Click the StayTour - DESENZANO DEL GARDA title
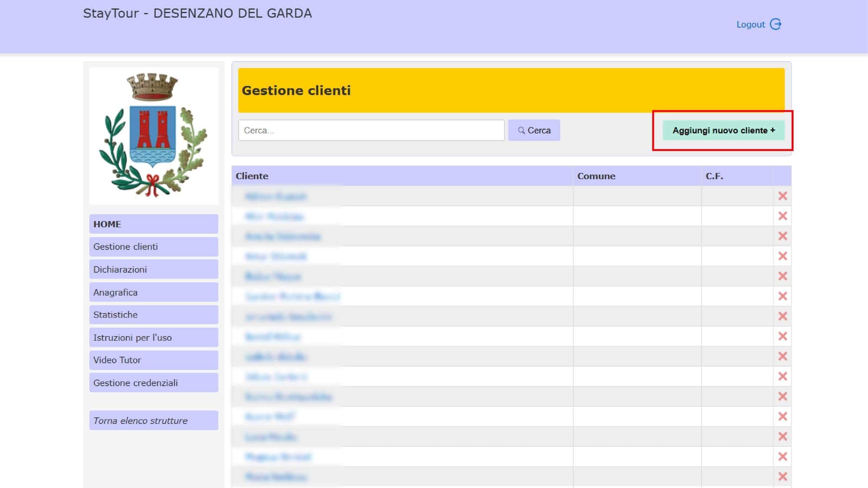Viewport: 868px width, 488px height. coord(197,13)
